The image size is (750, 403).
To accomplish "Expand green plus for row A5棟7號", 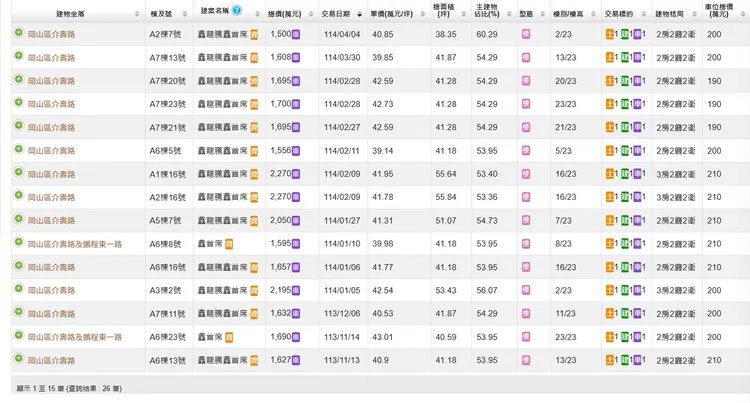I will coord(19,218).
